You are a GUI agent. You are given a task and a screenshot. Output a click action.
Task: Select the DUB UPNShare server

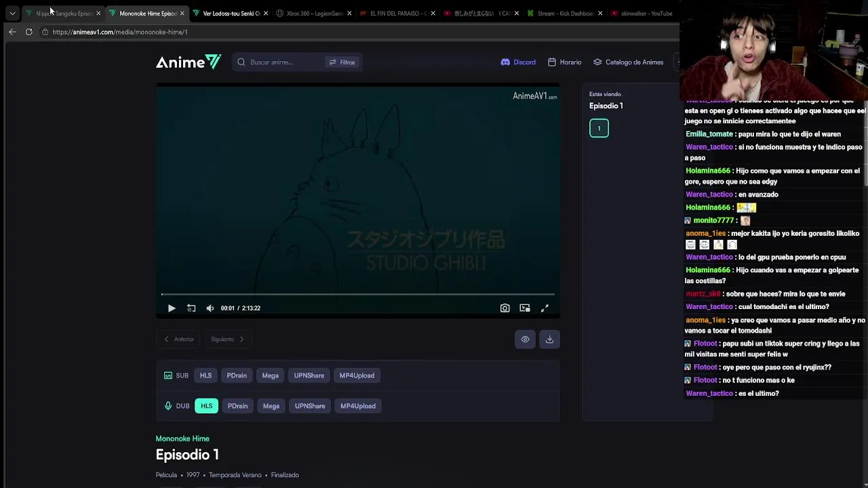(x=310, y=406)
